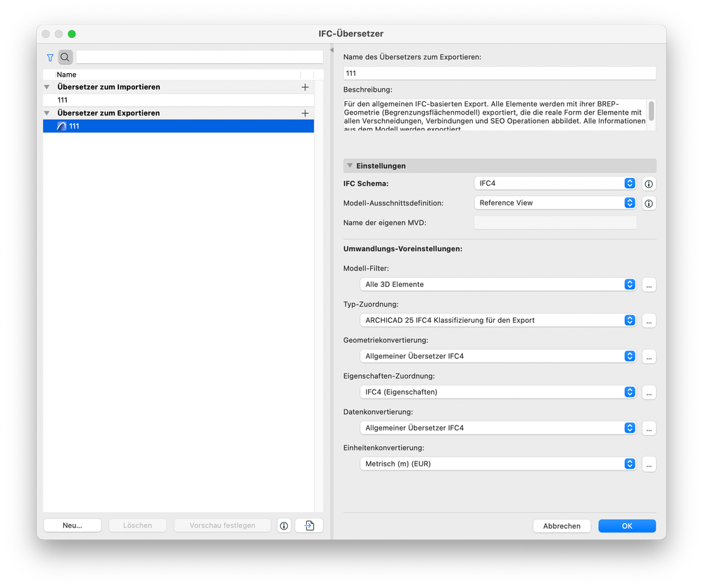The image size is (703, 588).
Task: Open the Reference View dropdown
Action: click(x=555, y=203)
